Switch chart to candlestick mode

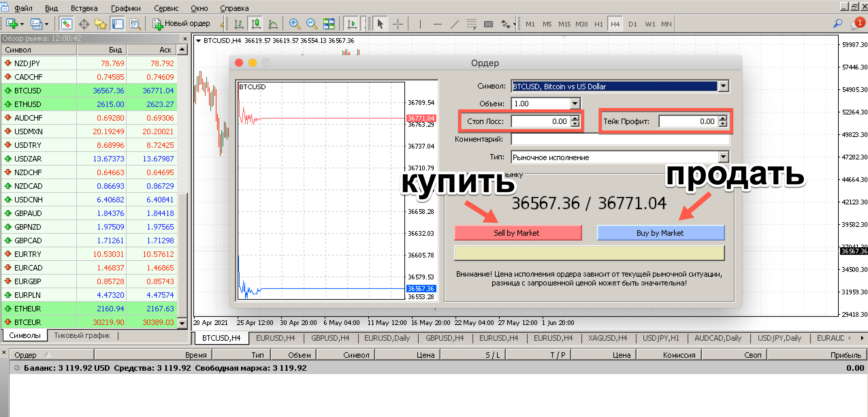[x=255, y=24]
